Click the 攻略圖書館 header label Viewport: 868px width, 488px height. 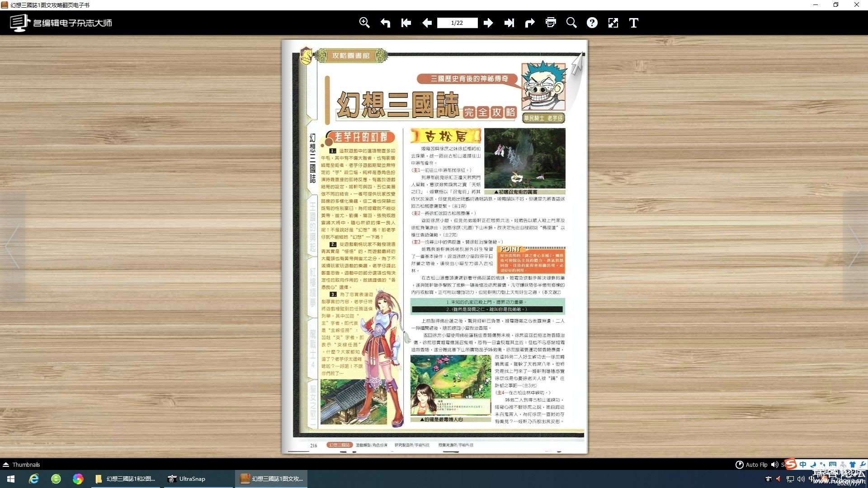(351, 56)
